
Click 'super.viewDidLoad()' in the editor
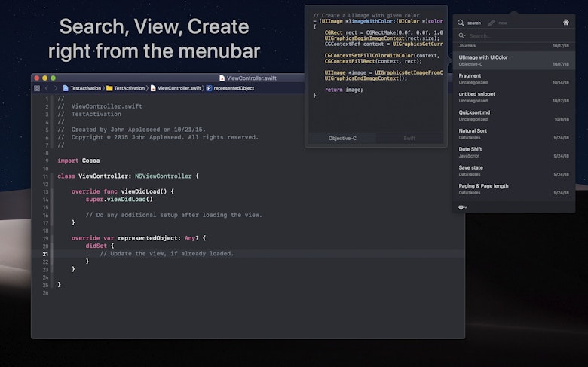pyautogui.click(x=119, y=199)
